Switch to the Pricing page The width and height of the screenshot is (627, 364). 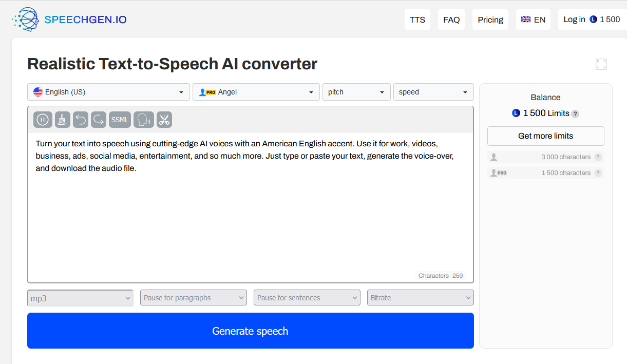(490, 19)
